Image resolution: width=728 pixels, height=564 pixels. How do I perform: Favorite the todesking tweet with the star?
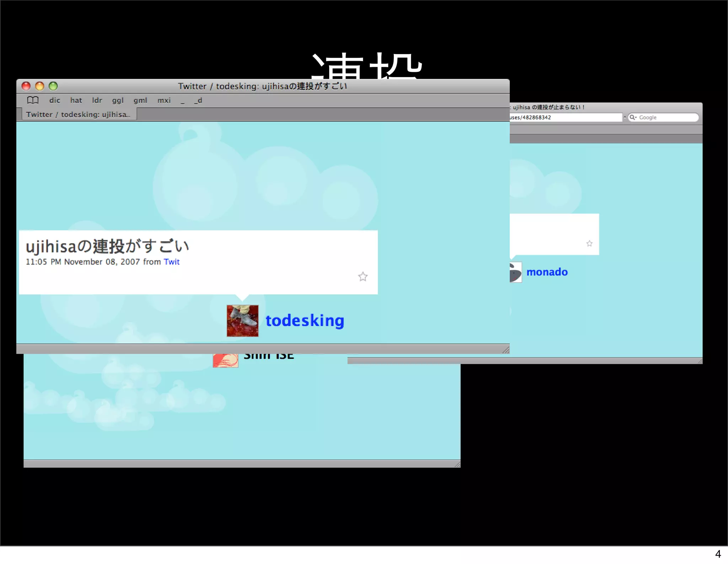coord(363,276)
